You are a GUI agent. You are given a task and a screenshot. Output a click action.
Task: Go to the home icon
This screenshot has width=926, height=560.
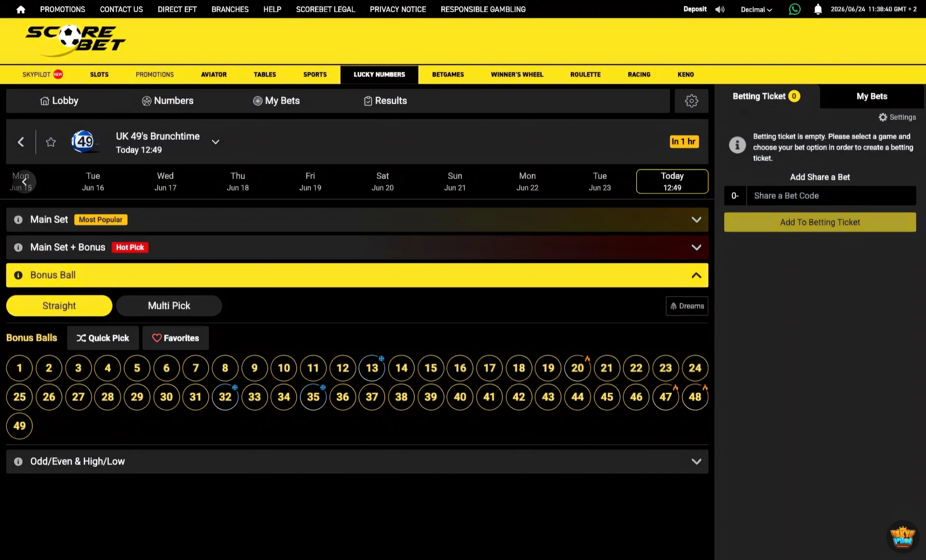(x=21, y=9)
